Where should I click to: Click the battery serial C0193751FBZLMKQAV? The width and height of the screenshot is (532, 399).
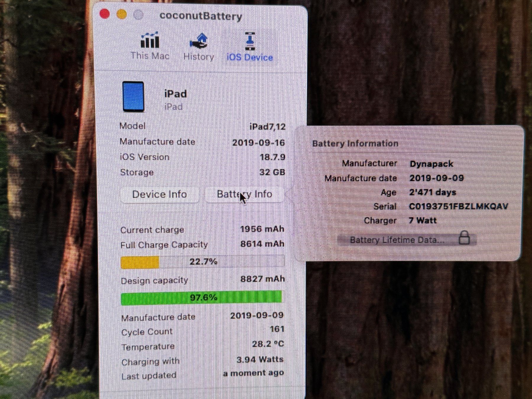point(459,206)
